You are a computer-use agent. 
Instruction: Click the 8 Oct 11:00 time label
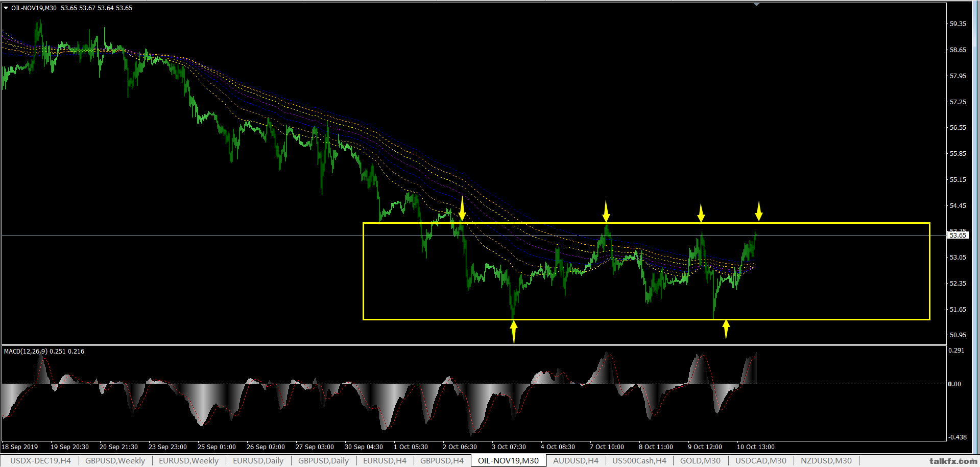656,447
